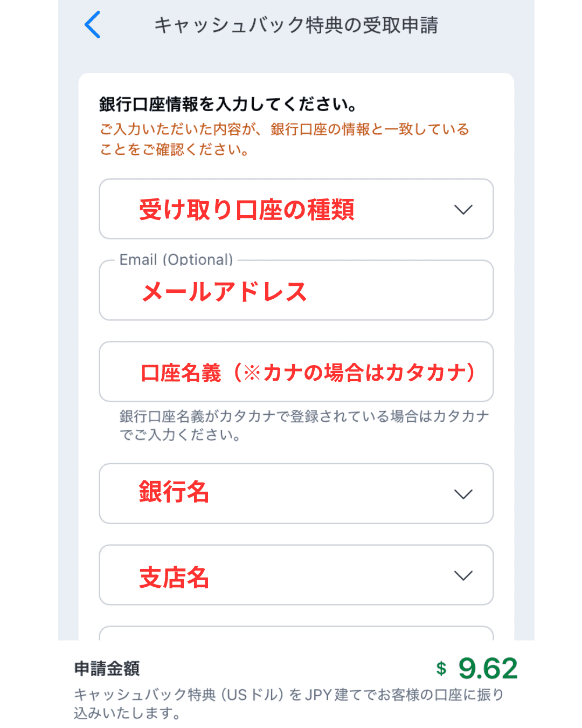Click the キャッシュバック特典の受取申請 page title

(x=296, y=25)
